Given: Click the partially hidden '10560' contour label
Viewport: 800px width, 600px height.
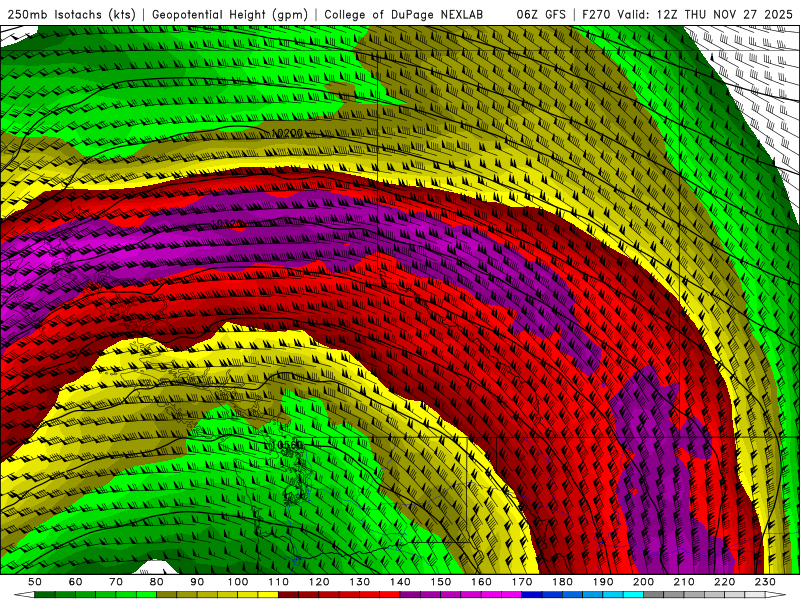Looking at the screenshot, I should coord(287,445).
